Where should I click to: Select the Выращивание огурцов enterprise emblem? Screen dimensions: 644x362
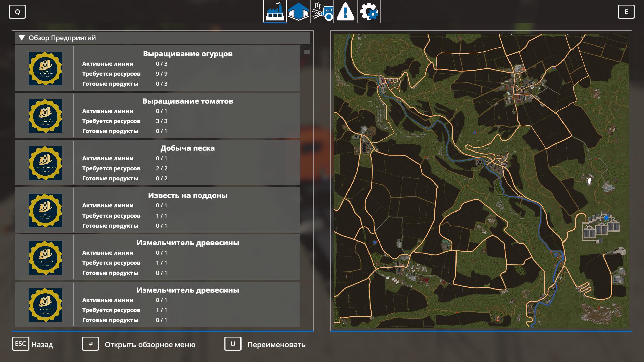(45, 69)
